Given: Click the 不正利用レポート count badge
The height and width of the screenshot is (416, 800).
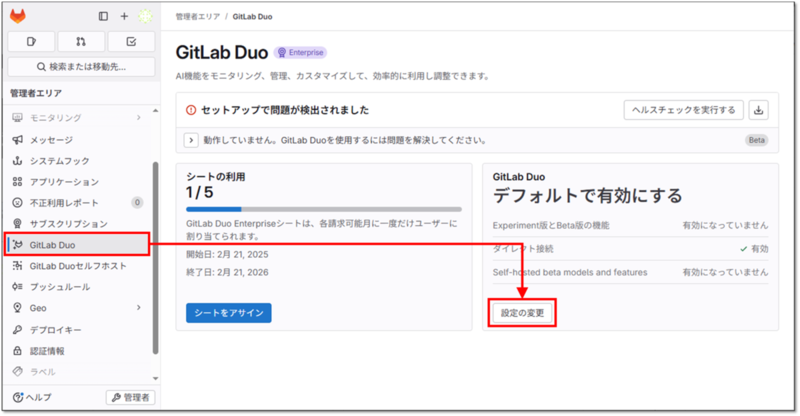Looking at the screenshot, I should (x=137, y=203).
